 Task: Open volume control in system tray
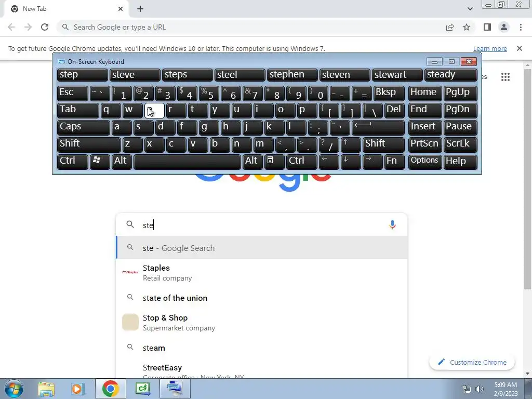480,389
